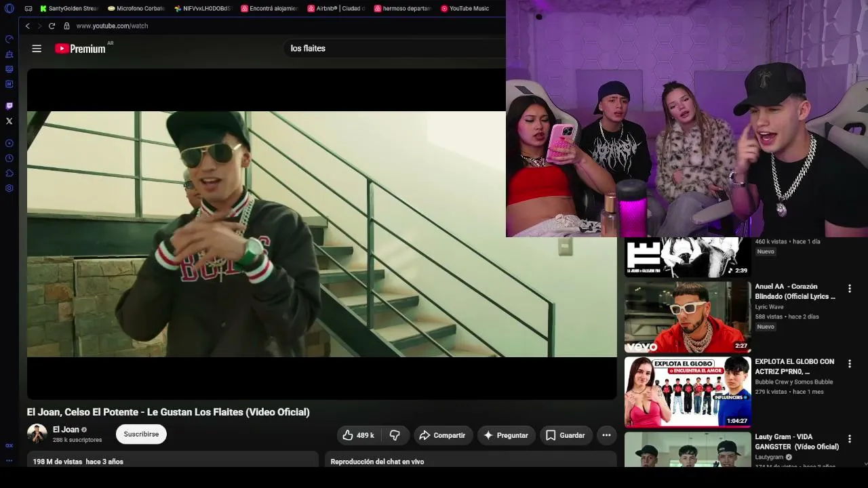Viewport: 868px width, 488px height.
Task: Go back to the previous page
Action: (28, 26)
